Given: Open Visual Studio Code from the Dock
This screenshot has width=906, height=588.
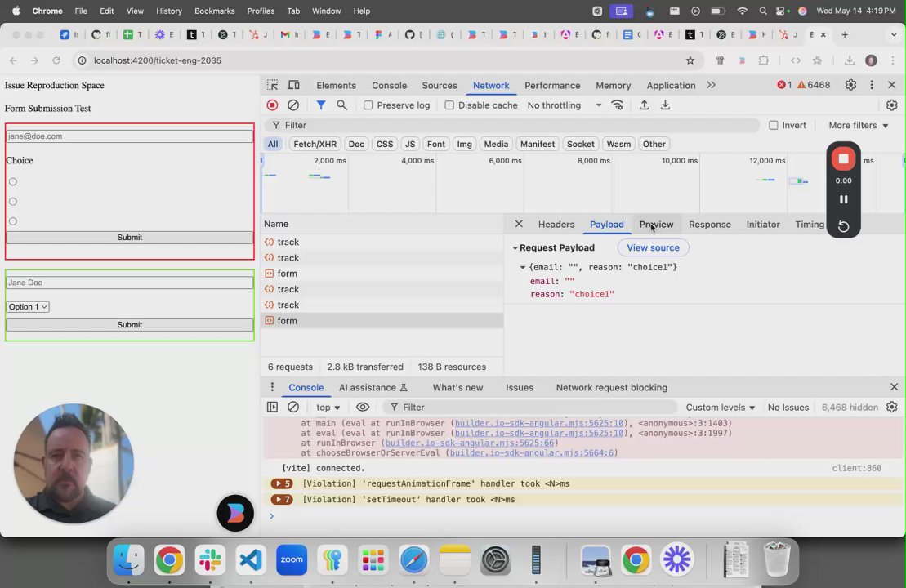Looking at the screenshot, I should (x=251, y=559).
